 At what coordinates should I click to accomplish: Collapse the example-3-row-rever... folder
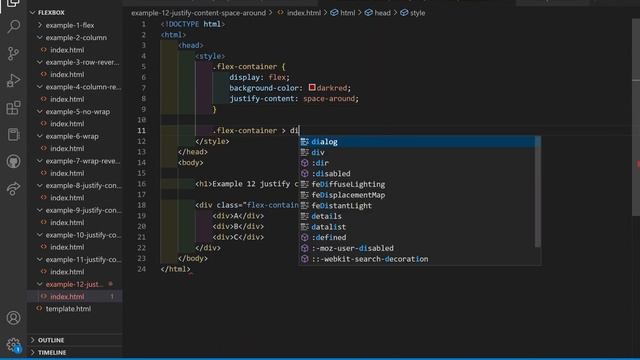click(x=40, y=62)
